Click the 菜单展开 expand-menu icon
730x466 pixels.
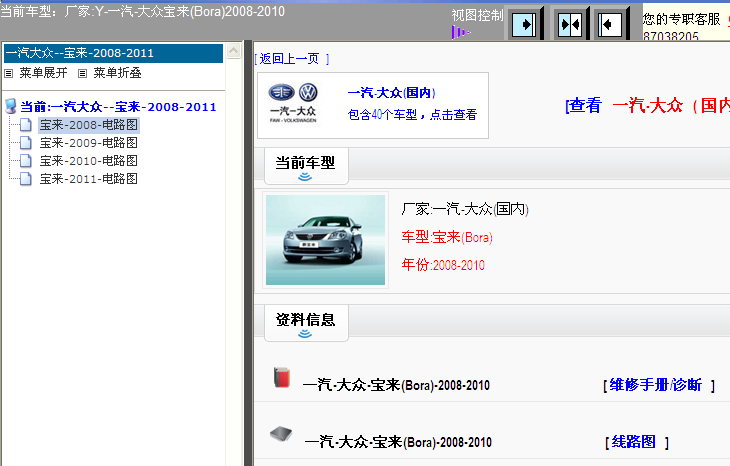click(9, 74)
